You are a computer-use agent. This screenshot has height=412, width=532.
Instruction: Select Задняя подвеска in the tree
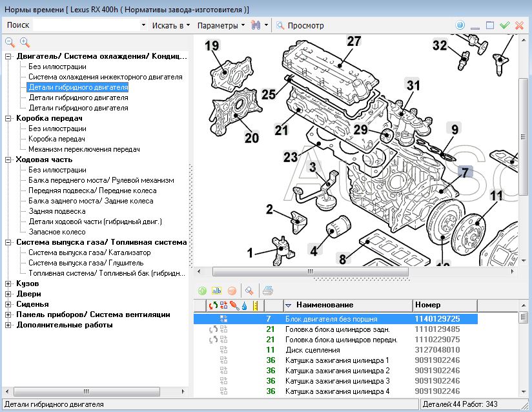click(x=57, y=211)
